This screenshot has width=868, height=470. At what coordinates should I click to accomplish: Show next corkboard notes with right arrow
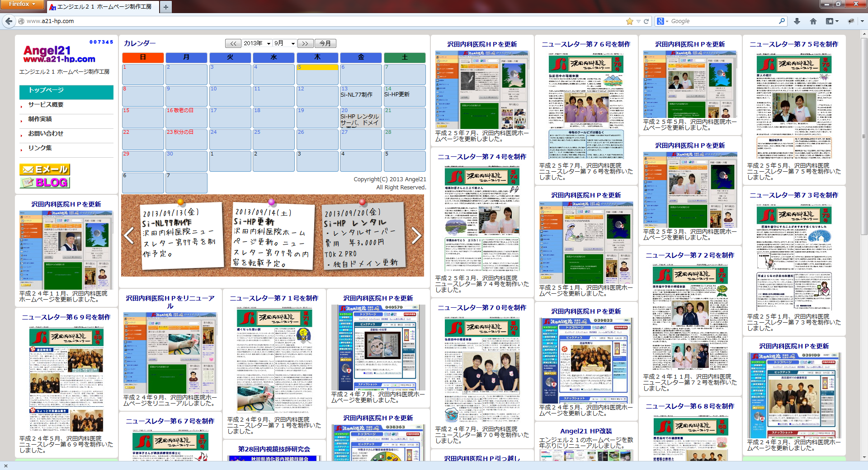416,235
